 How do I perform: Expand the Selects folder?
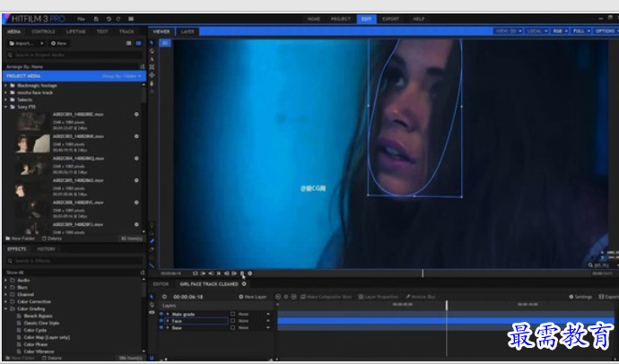tap(5, 100)
